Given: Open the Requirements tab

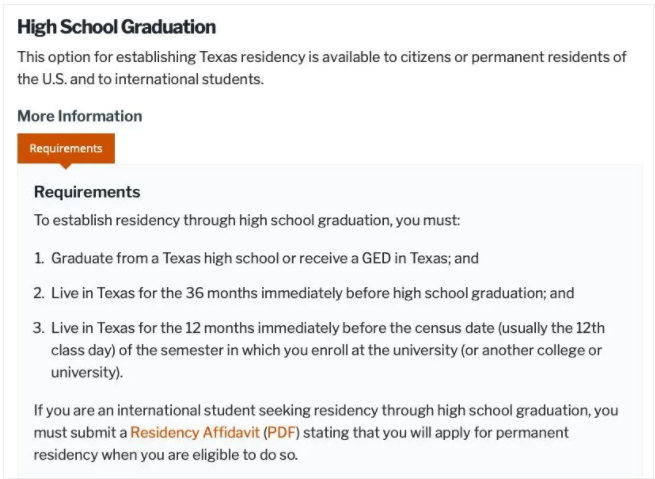Looking at the screenshot, I should (66, 148).
